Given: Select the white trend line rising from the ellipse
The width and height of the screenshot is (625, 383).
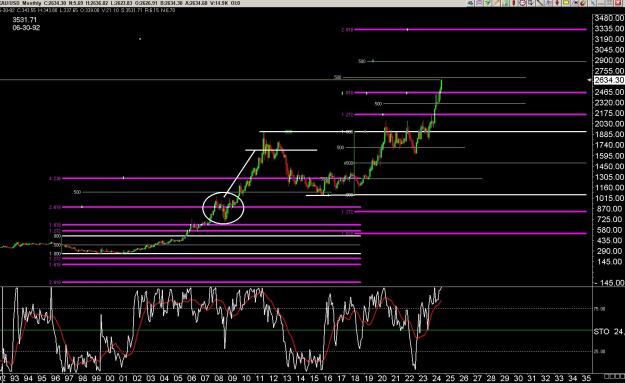Looking at the screenshot, I should pyautogui.click(x=240, y=173).
